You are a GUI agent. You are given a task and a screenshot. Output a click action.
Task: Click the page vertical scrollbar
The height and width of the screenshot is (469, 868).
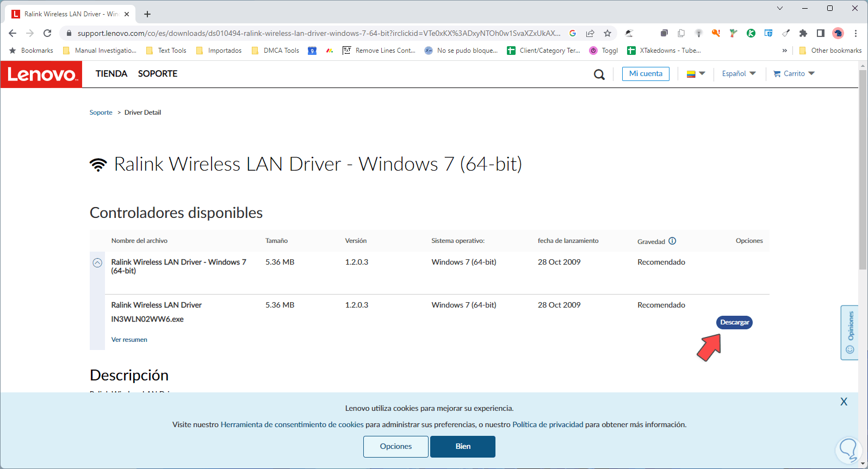click(863, 170)
